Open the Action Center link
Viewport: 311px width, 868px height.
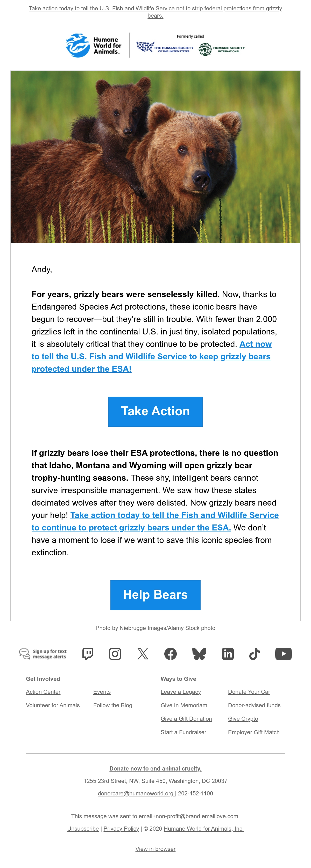coord(43,692)
